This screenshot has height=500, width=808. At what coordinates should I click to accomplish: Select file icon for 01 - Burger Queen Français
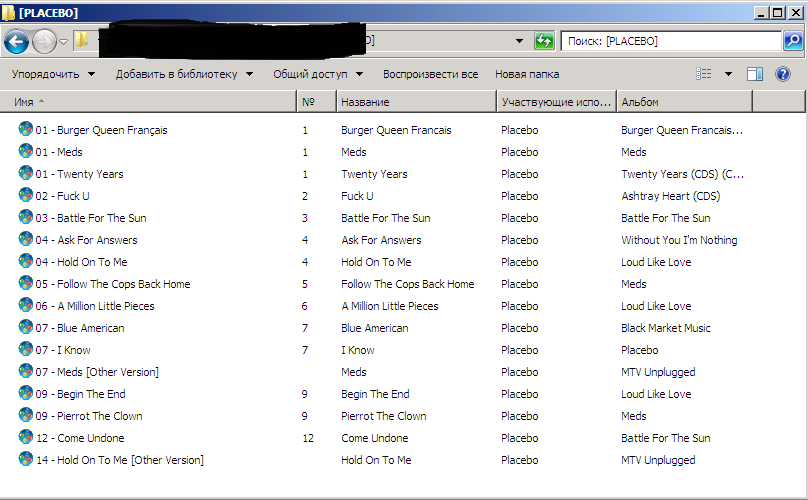point(25,129)
